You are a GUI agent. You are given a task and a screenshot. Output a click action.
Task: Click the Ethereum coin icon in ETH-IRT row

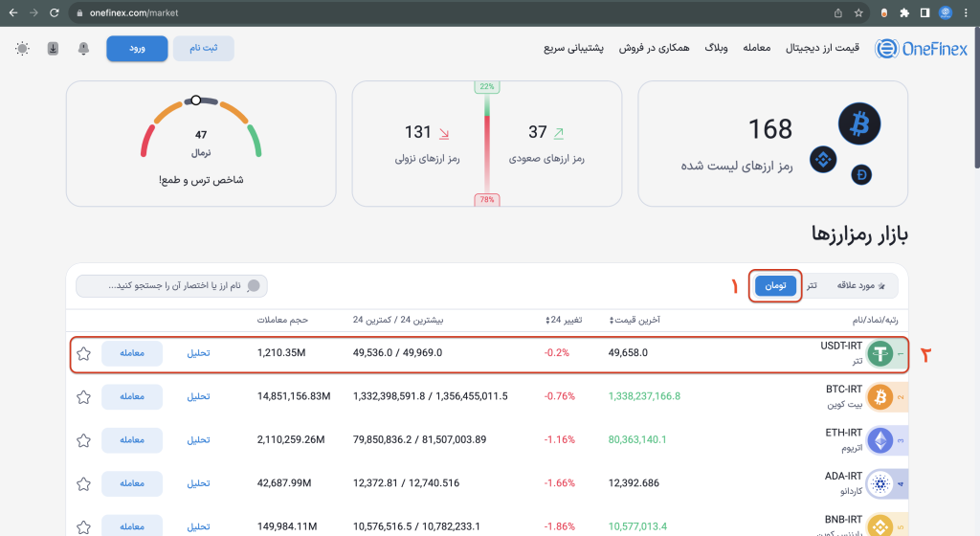(x=879, y=439)
